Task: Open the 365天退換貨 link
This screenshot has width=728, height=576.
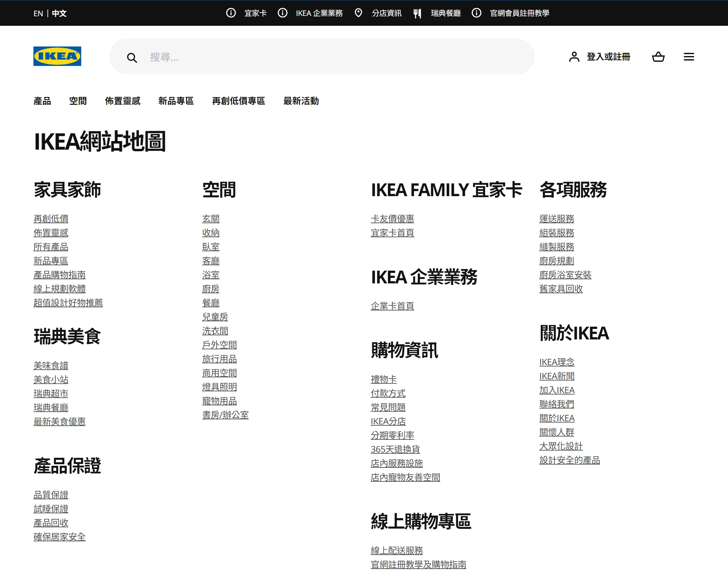Action: pos(395,449)
